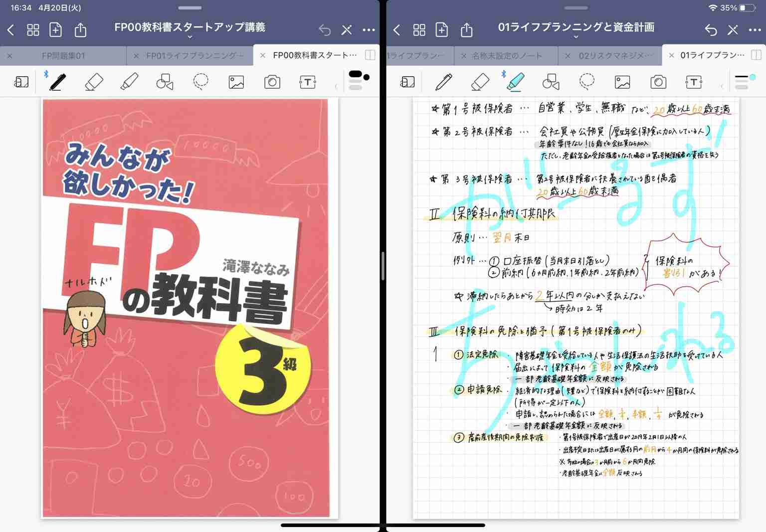Pick the thick stroke width in left toolbar

[x=355, y=74]
